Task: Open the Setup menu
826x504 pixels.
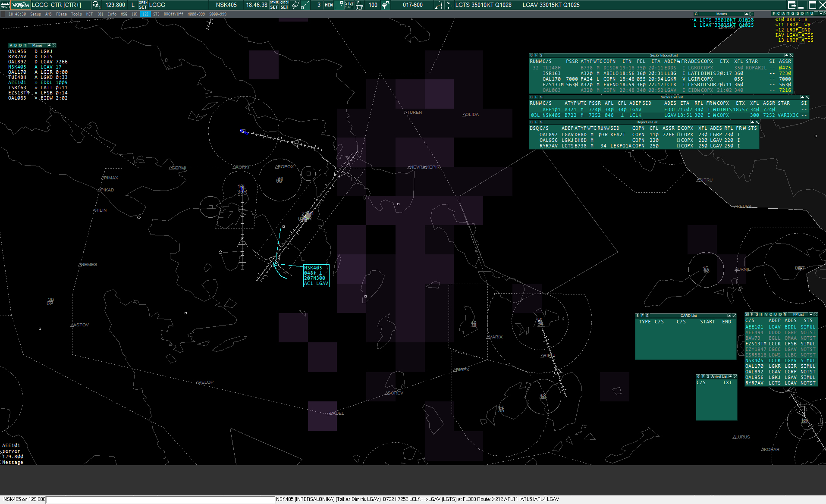Action: (x=35, y=14)
